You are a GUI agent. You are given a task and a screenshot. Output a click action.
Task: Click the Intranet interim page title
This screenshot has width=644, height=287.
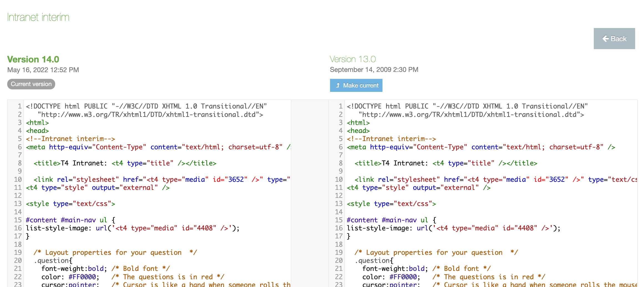click(x=38, y=17)
